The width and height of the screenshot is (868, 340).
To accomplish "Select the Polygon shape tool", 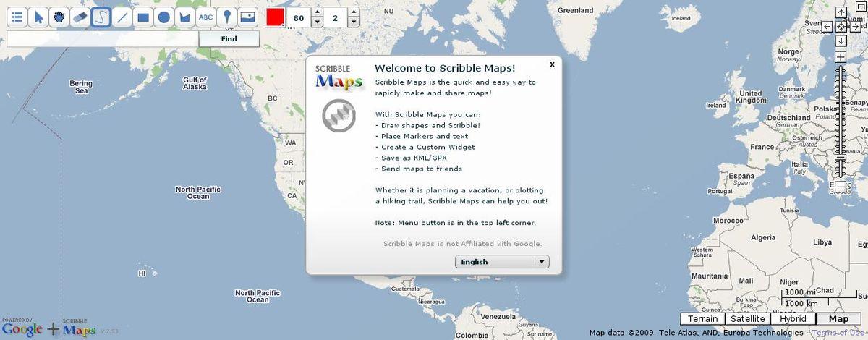I will coord(185,17).
